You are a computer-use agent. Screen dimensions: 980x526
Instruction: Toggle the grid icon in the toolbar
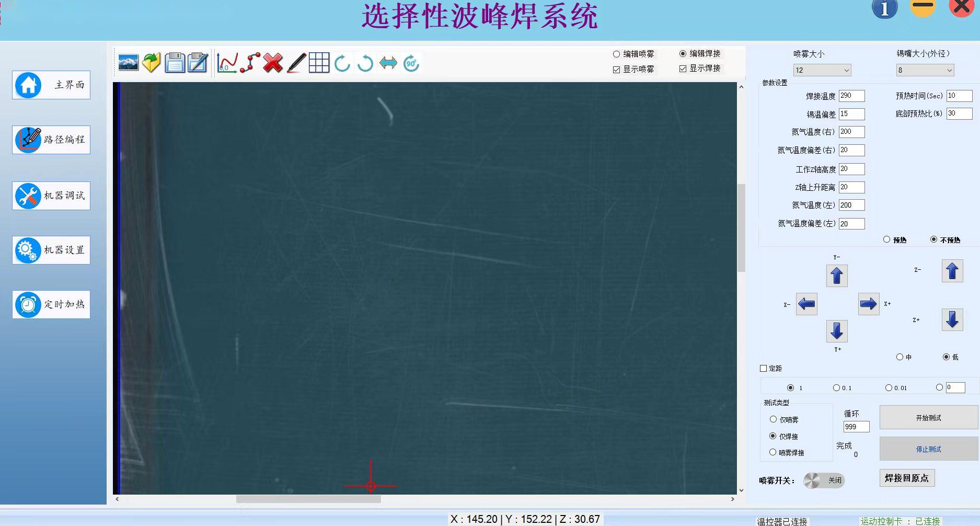click(319, 63)
